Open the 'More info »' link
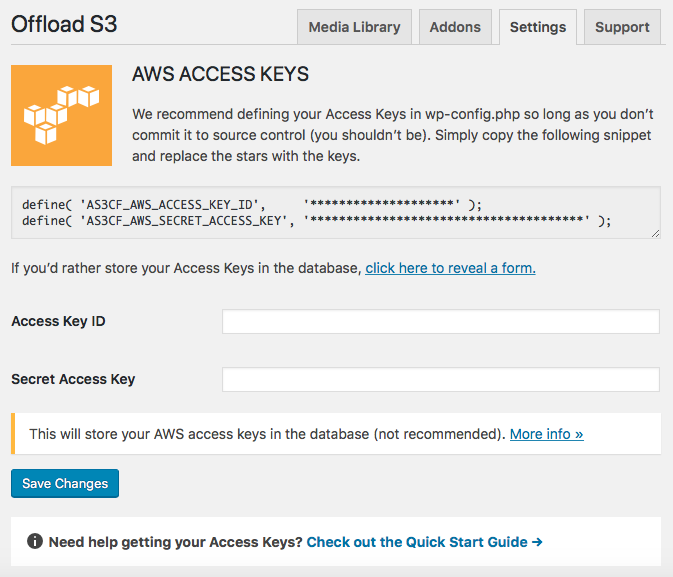673x577 pixels. [546, 434]
